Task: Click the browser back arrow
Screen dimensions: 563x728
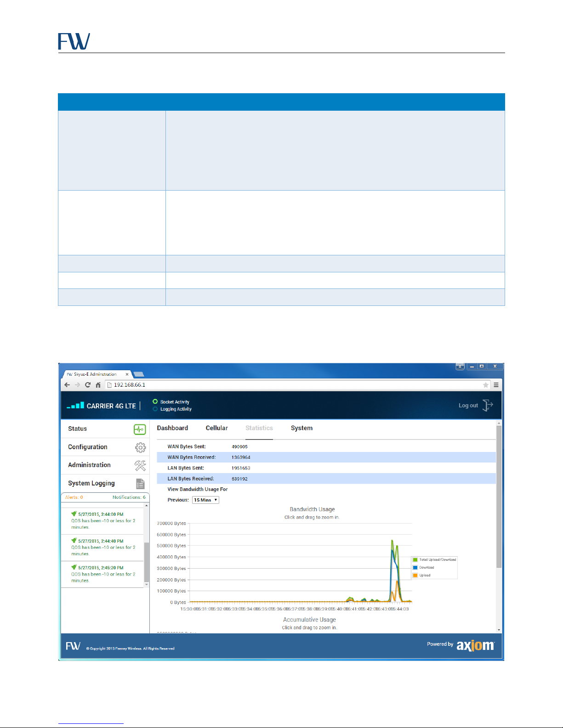Action: click(x=67, y=385)
